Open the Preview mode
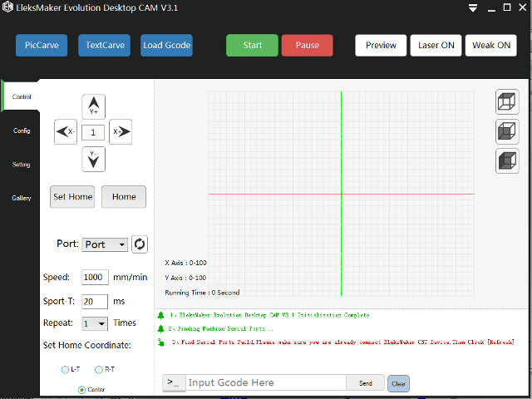Viewport: 532px width, 399px height. 381,45
